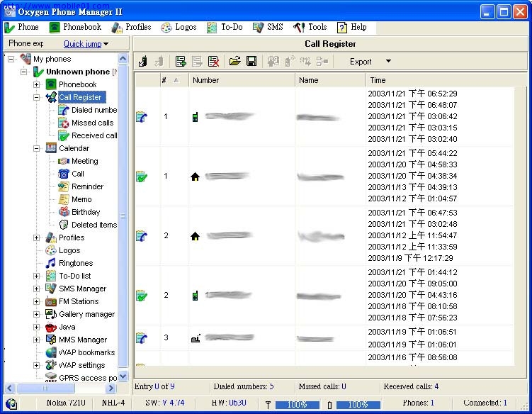Viewport: 532px width, 414px height.
Task: Open the Phonebook menu
Action: tap(75, 27)
